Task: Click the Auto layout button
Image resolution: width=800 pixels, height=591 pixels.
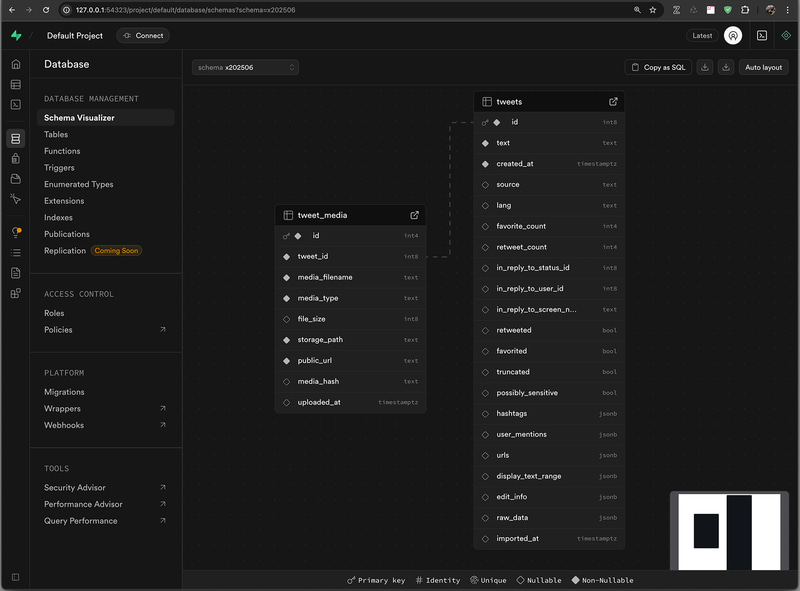Action: (763, 67)
